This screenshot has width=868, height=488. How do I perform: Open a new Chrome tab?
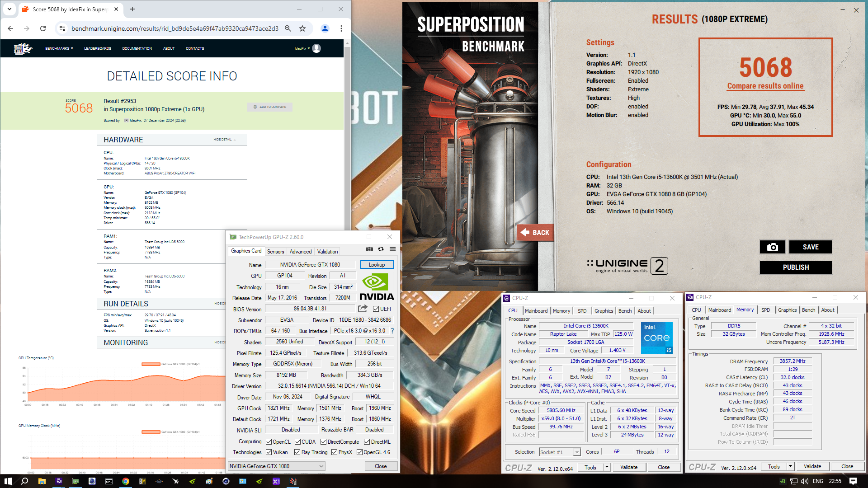(x=132, y=9)
